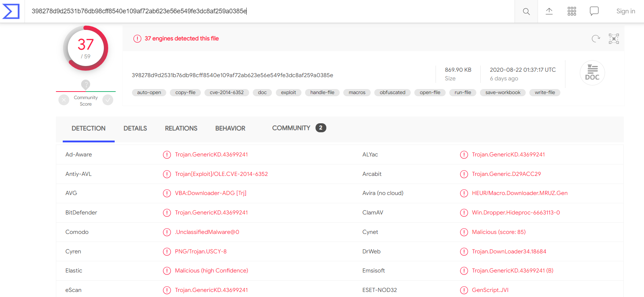The image size is (644, 297).
Task: Open the graph relations icon
Action: [x=614, y=39]
